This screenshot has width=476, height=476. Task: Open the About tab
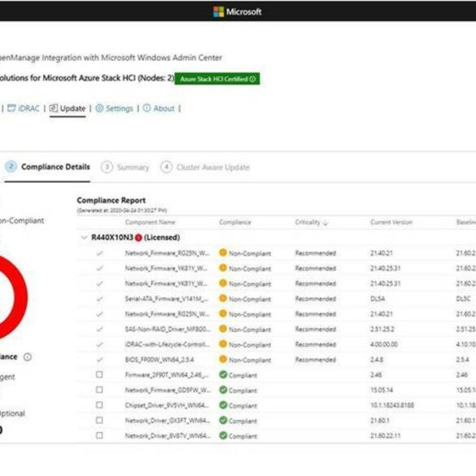pos(159,108)
